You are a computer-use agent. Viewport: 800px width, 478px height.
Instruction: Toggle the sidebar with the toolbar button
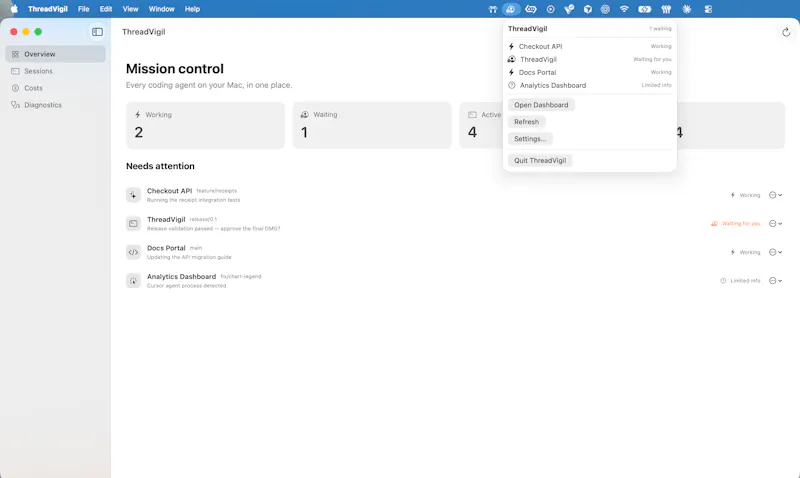click(97, 32)
